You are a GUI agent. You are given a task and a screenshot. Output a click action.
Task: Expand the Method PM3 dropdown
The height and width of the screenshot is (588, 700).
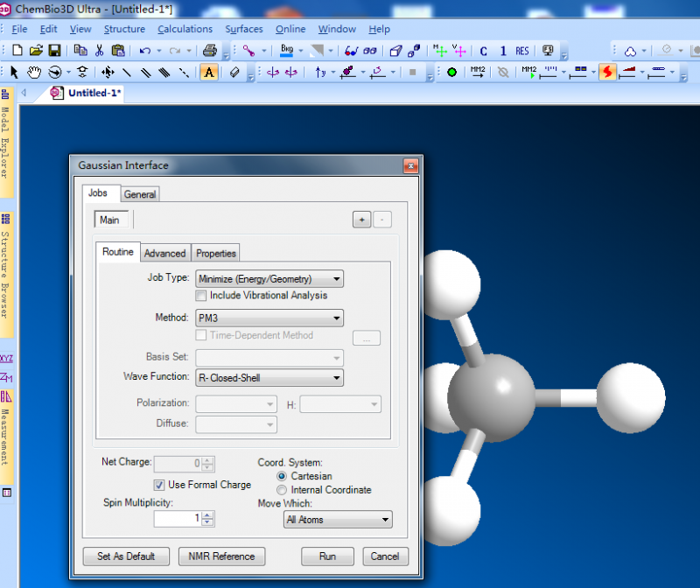[269, 318]
